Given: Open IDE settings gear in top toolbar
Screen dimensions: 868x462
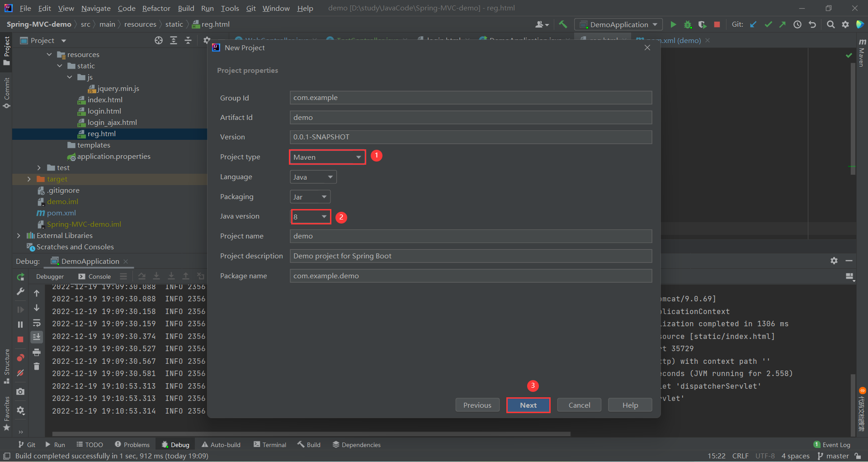Looking at the screenshot, I should click(845, 24).
